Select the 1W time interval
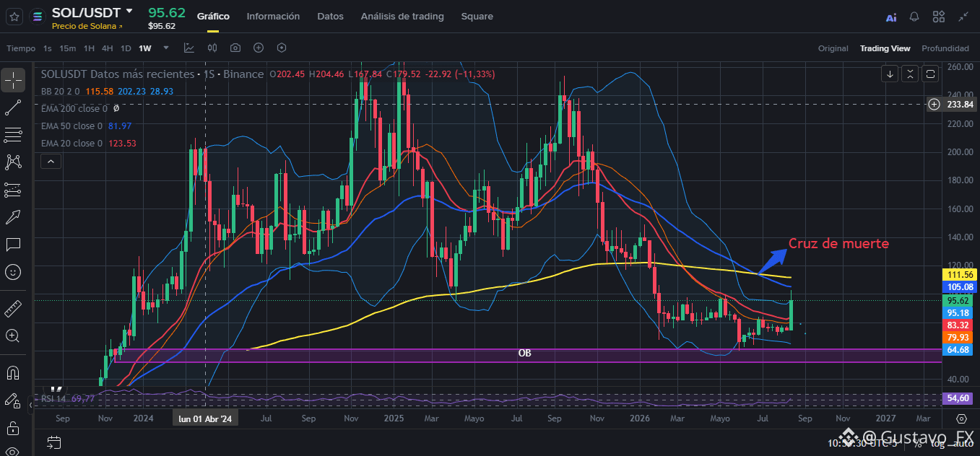Screen dimensions: 980x456 click(145, 48)
